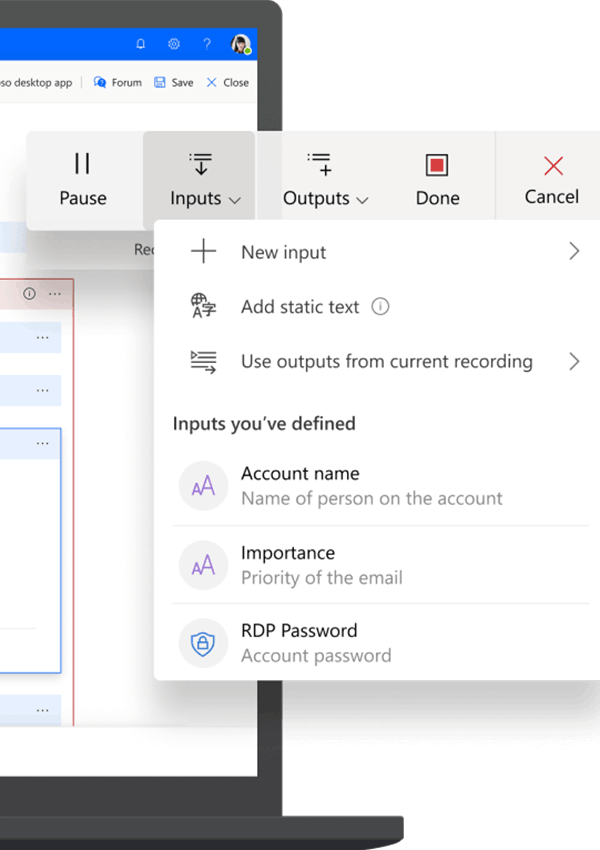Open settings via the gear icon
The image size is (600, 850).
174,44
